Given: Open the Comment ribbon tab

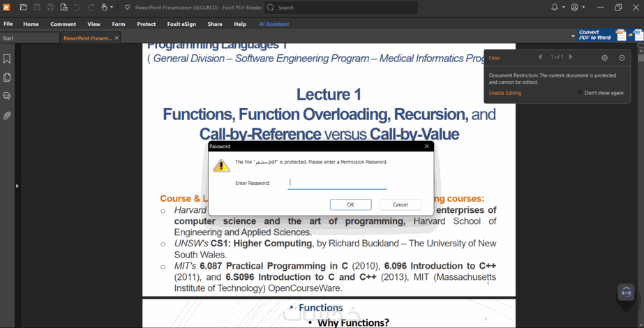Looking at the screenshot, I should click(63, 24).
